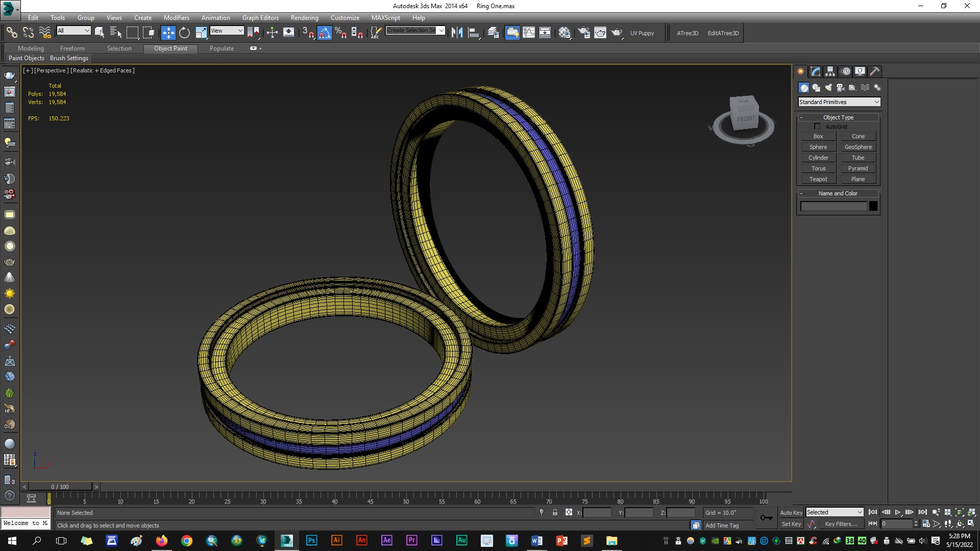Click the black object color swatch
Screen dimensions: 980x551
(x=873, y=206)
